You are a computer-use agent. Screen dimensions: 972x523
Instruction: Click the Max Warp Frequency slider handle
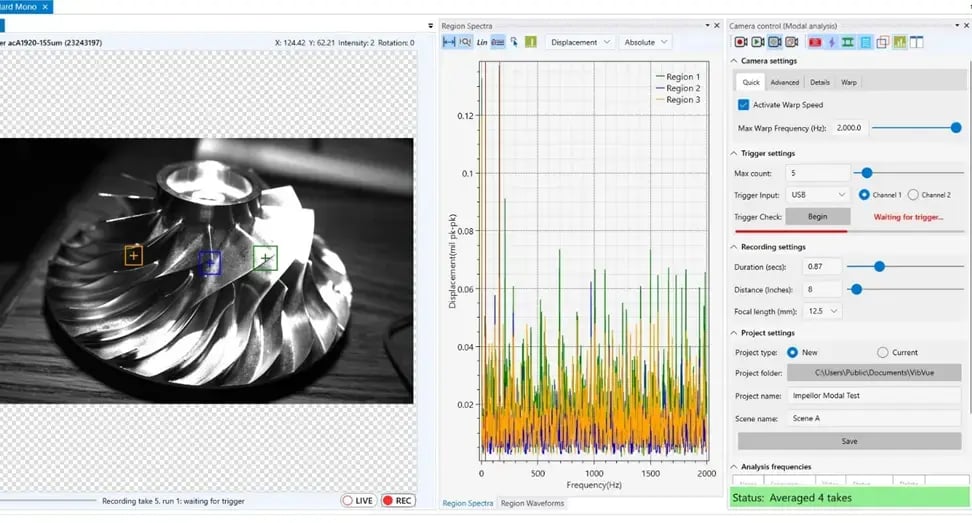[955, 128]
